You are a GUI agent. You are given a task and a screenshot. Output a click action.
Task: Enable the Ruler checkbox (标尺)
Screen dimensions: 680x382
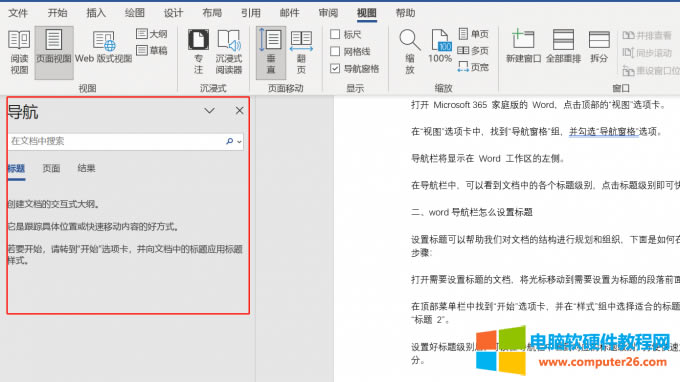[x=335, y=34]
